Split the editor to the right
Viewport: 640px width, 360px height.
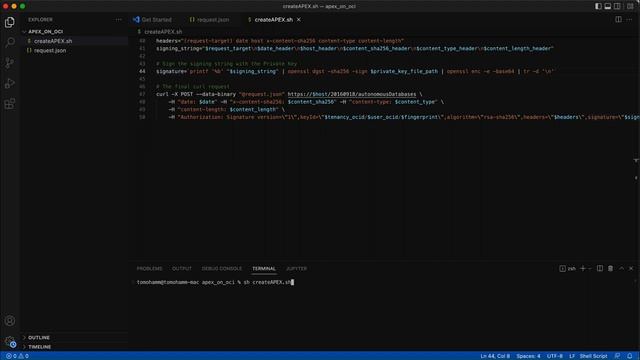tap(618, 20)
